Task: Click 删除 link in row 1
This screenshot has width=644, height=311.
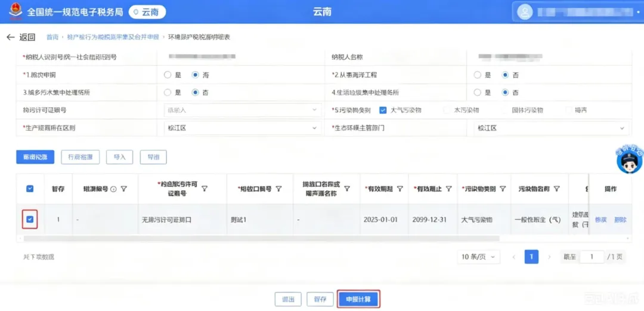Action: pyautogui.click(x=620, y=220)
